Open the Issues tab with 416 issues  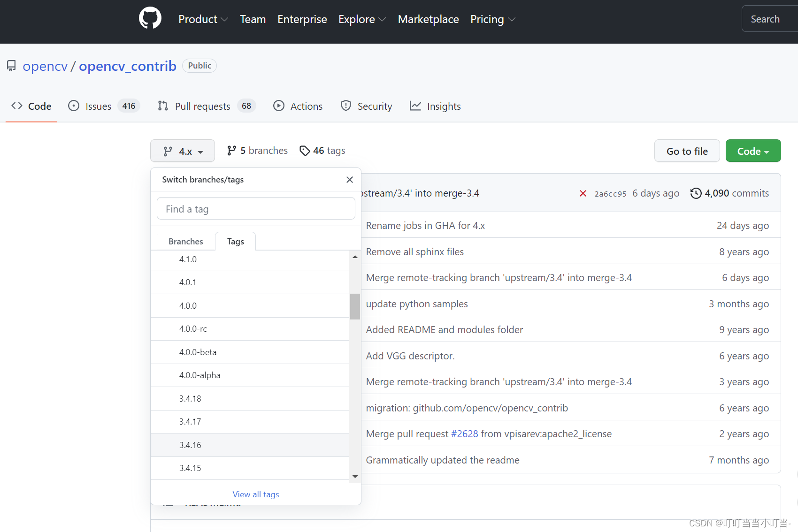pyautogui.click(x=104, y=106)
